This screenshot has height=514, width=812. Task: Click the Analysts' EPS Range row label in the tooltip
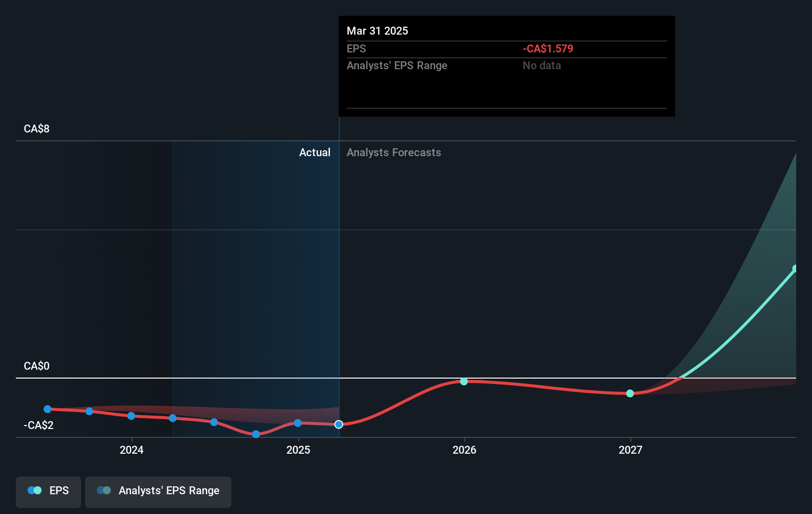point(397,66)
